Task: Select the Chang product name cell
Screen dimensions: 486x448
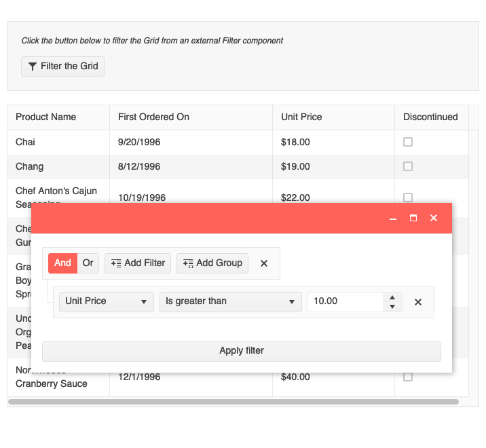Action: tap(58, 167)
